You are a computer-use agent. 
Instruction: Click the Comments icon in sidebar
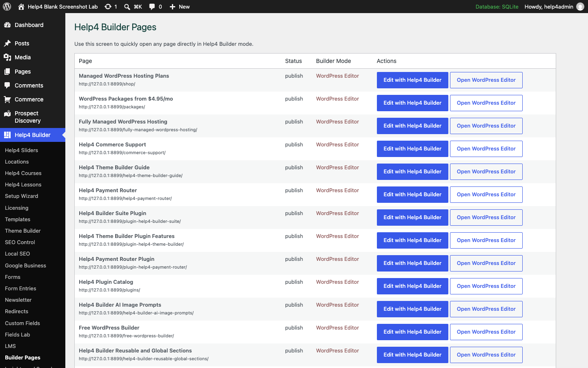(x=7, y=85)
